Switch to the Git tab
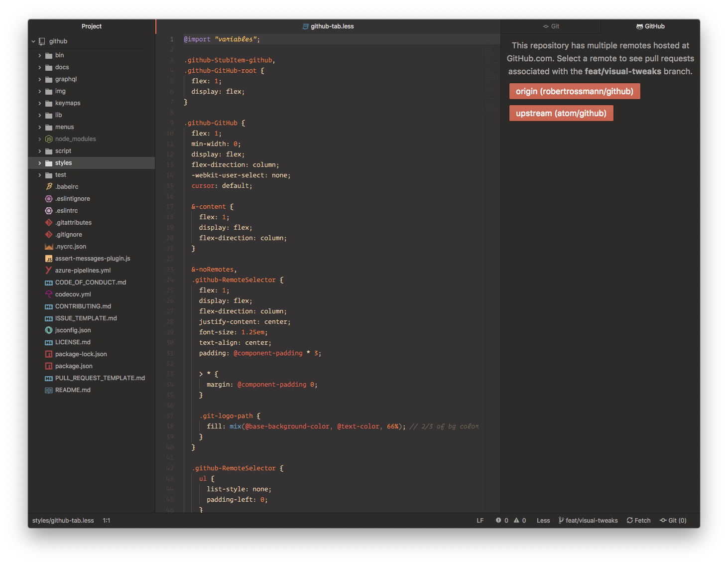Viewport: 728px width, 565px height. point(551,26)
